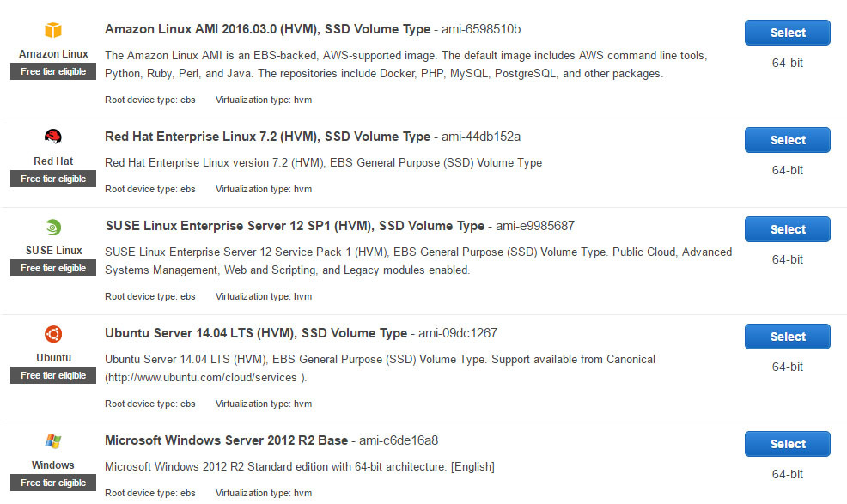
Task: Click the Free tier eligible badge under Amazon Linux
Action: [53, 71]
